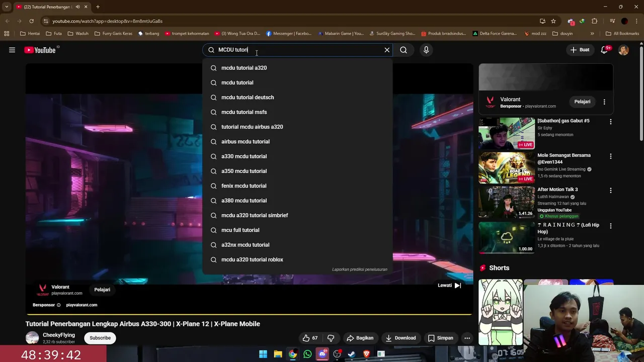Pick 'a330 mcdu tutorial' suggestion
Screen dimensions: 644x362
(297, 156)
